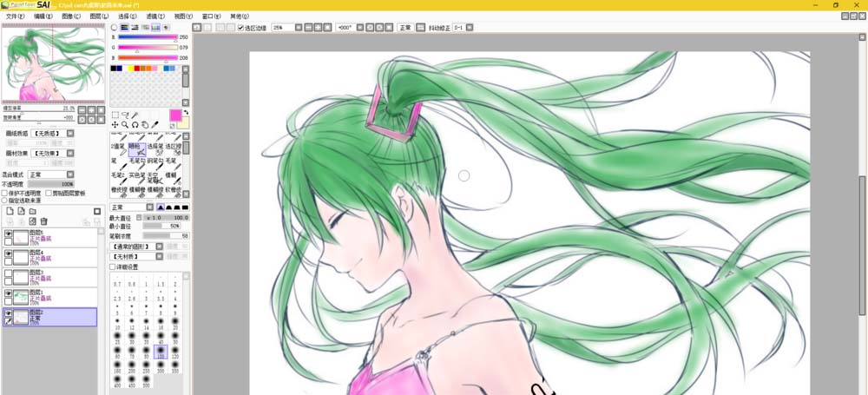Viewport: 868px width, 395px height.
Task: Open the 文件 menu
Action: (15, 16)
